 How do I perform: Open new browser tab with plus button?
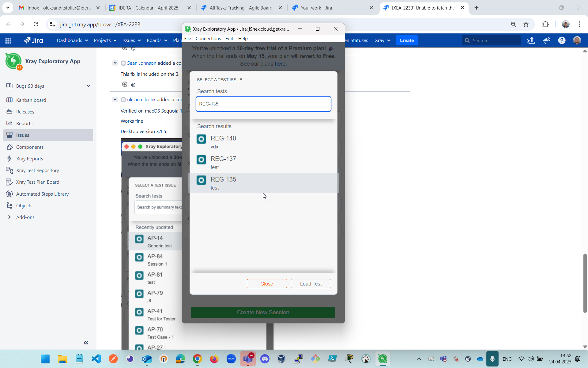[x=476, y=8]
